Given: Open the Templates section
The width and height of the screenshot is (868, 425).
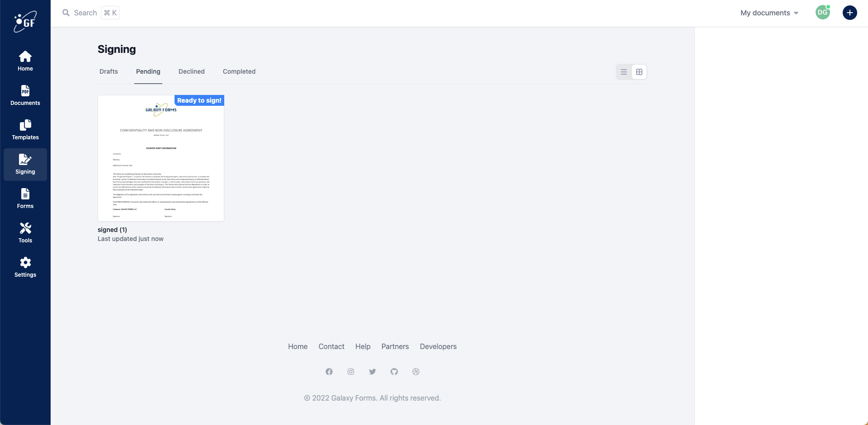Looking at the screenshot, I should point(25,130).
